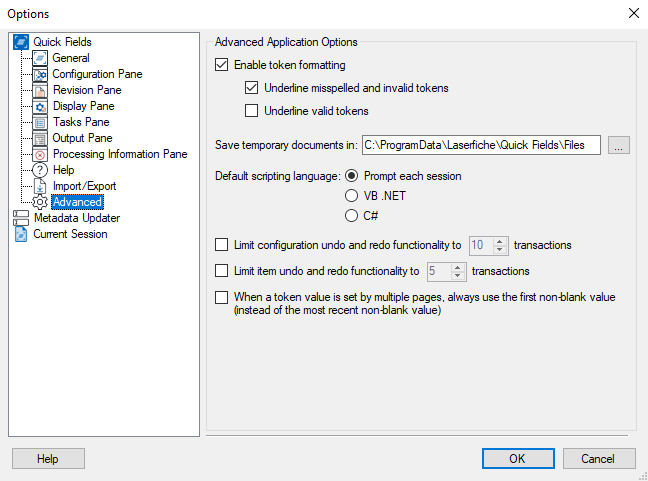Select C# scripting language
Viewport: 648px width, 481px height.
point(351,216)
